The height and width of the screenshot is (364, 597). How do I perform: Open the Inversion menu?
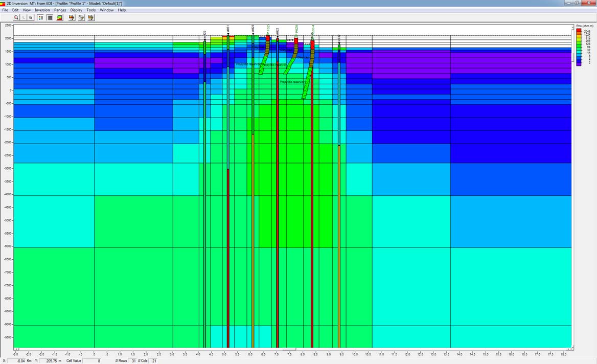42,10
